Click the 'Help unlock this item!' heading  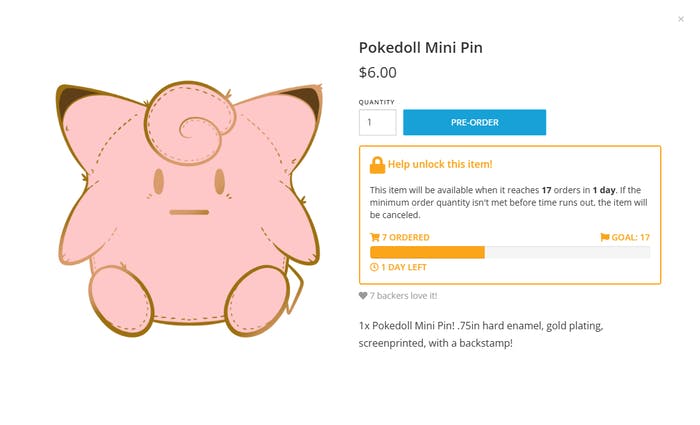(x=440, y=164)
